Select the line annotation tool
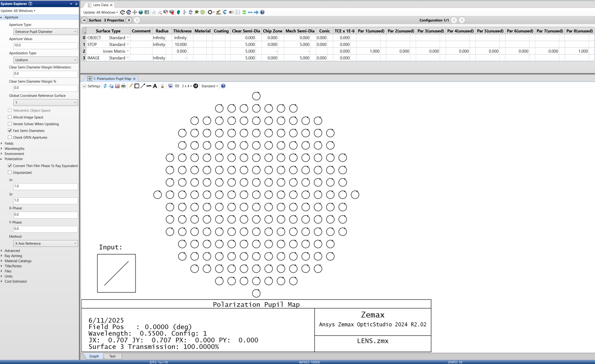Screen dimensions: 595x364 [x=149, y=86]
